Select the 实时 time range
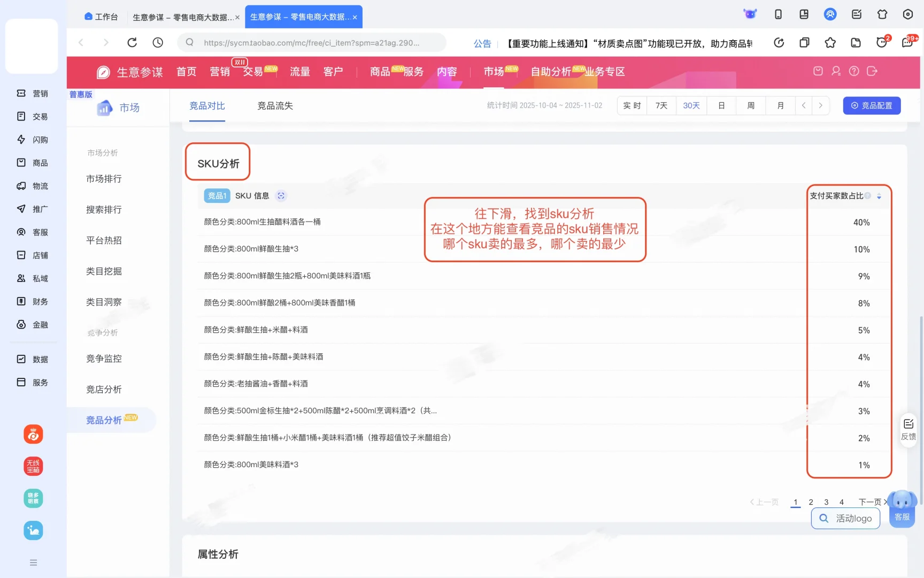The width and height of the screenshot is (924, 578). coord(632,106)
